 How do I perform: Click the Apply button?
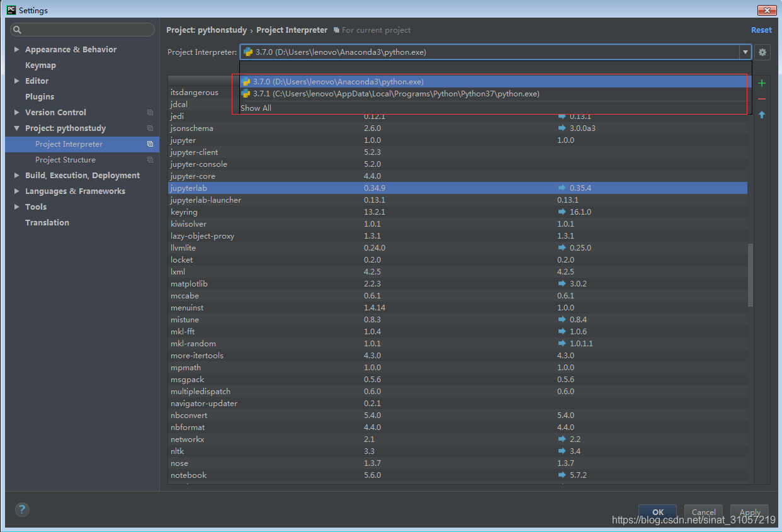point(750,512)
